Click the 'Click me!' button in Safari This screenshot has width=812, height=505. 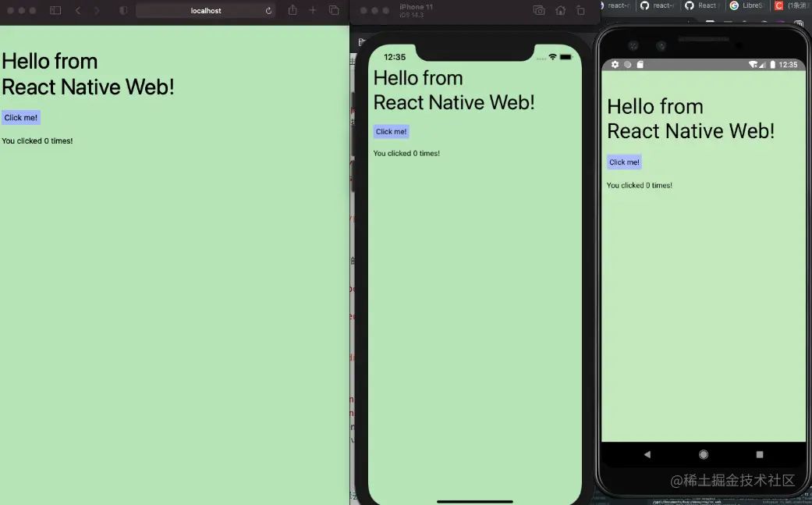point(21,118)
